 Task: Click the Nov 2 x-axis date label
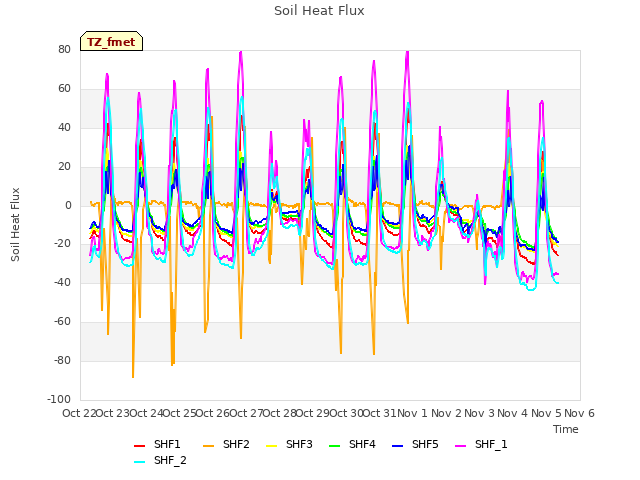(x=446, y=413)
